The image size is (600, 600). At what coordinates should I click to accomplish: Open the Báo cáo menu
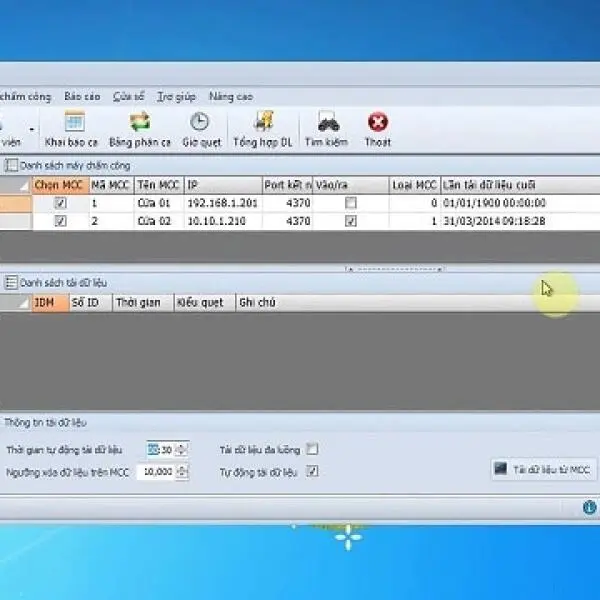coord(82,97)
